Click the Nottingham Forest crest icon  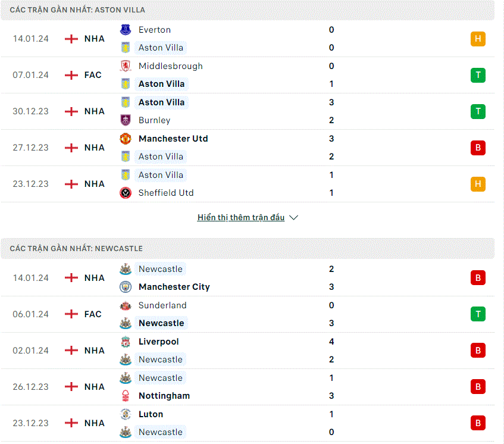pyautogui.click(x=126, y=396)
